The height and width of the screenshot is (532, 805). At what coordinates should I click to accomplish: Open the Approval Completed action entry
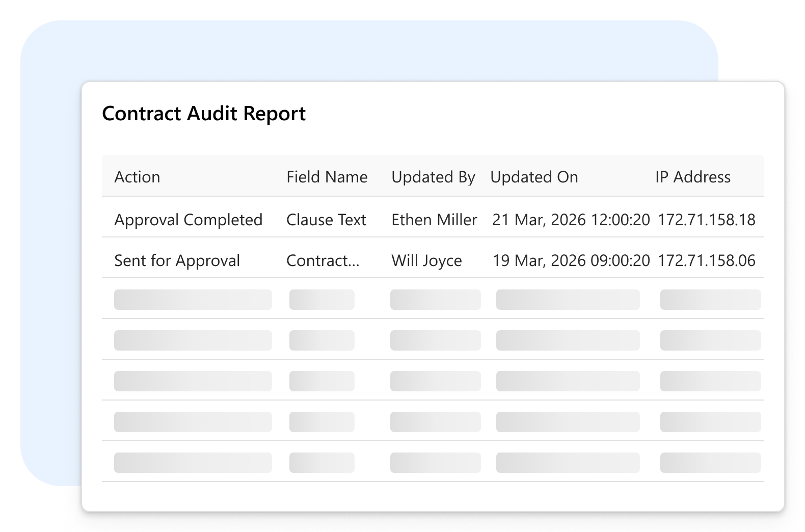click(x=188, y=220)
